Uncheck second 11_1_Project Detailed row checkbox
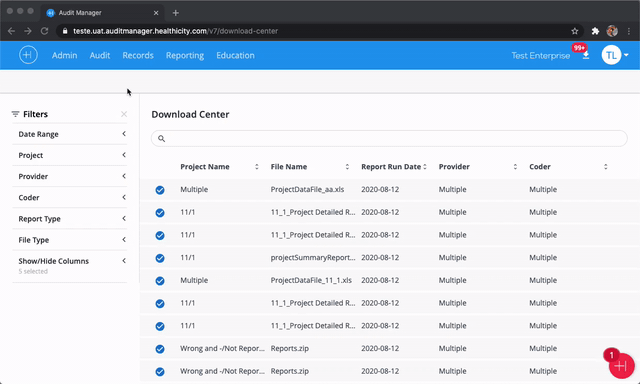640x384 pixels. [x=160, y=235]
